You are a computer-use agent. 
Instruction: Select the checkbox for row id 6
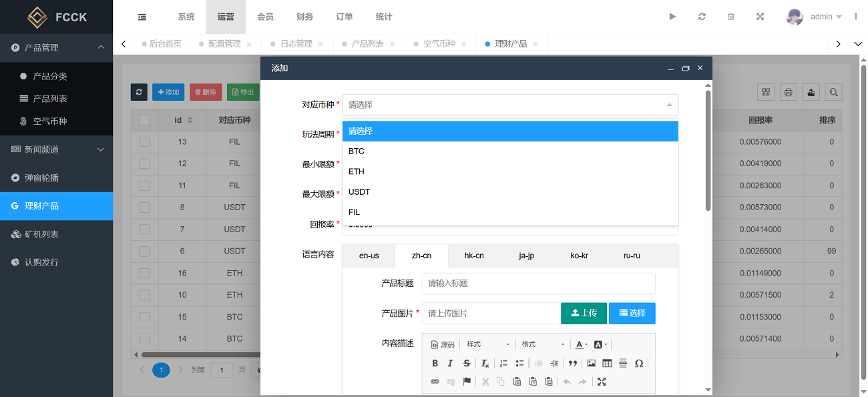[144, 252]
